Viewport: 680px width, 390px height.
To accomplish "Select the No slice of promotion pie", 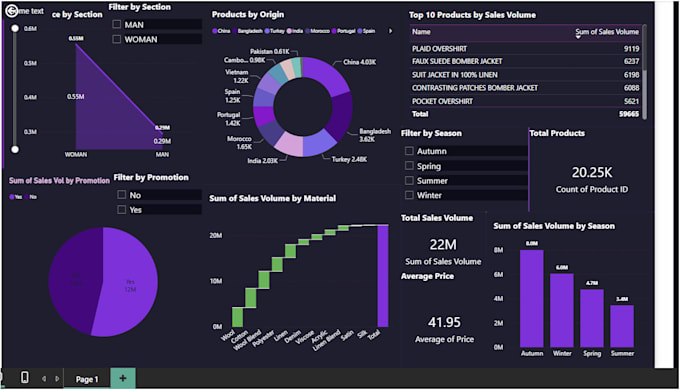I will 76,278.
